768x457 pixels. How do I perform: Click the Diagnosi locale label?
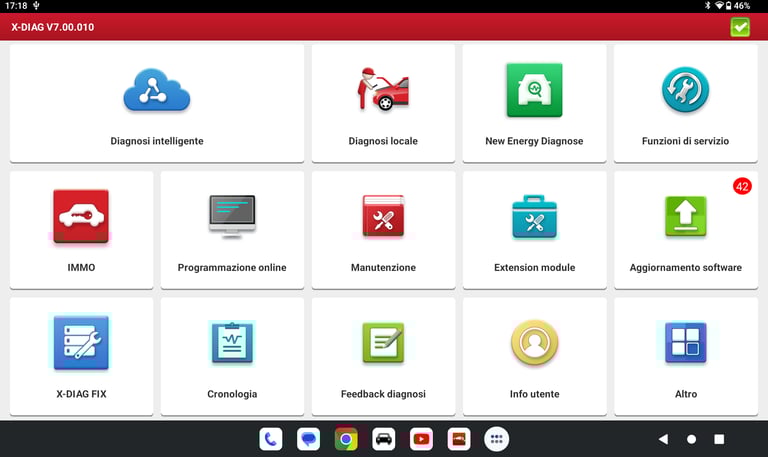(383, 141)
